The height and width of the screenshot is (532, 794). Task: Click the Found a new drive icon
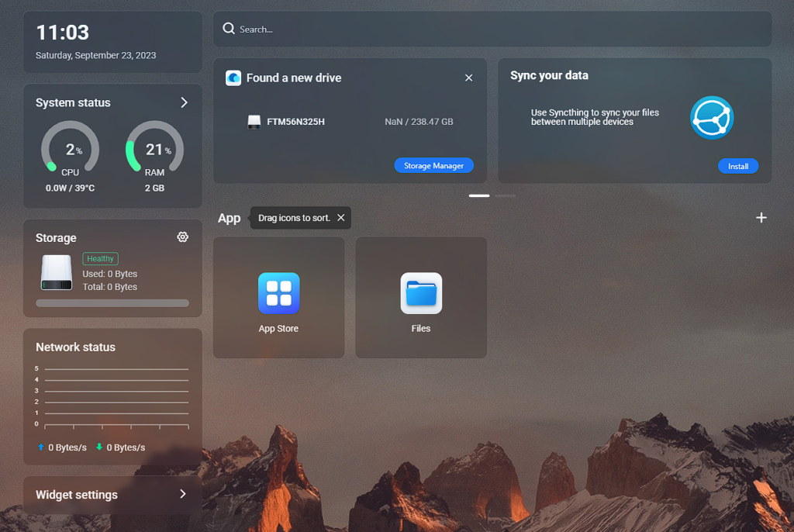click(x=233, y=78)
